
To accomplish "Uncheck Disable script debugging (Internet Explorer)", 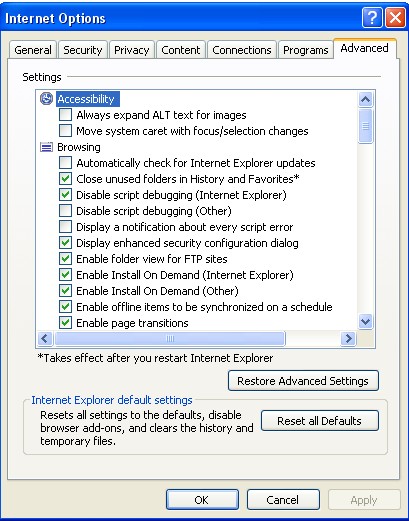I will pos(65,195).
